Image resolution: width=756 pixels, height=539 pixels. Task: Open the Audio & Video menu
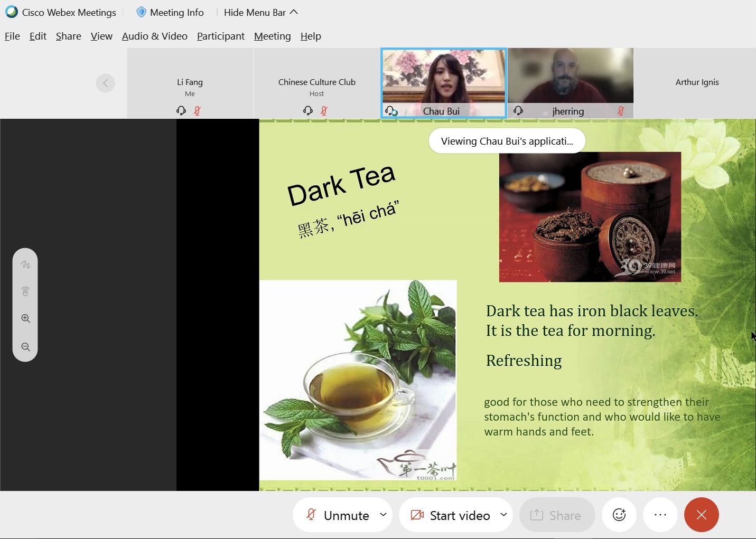click(x=154, y=36)
